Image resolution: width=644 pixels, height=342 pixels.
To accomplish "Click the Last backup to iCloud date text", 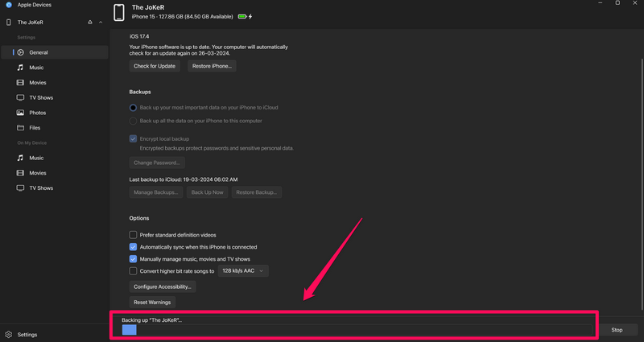I will tap(184, 179).
